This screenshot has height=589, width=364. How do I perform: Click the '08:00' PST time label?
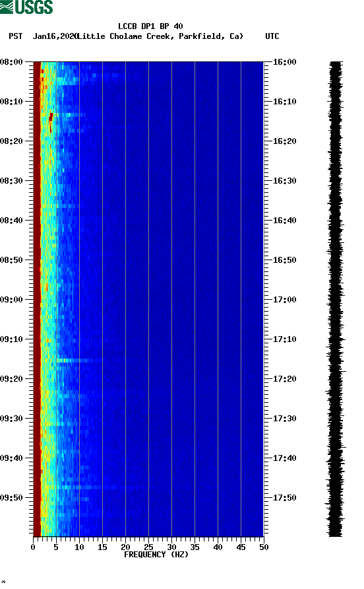tap(12, 62)
